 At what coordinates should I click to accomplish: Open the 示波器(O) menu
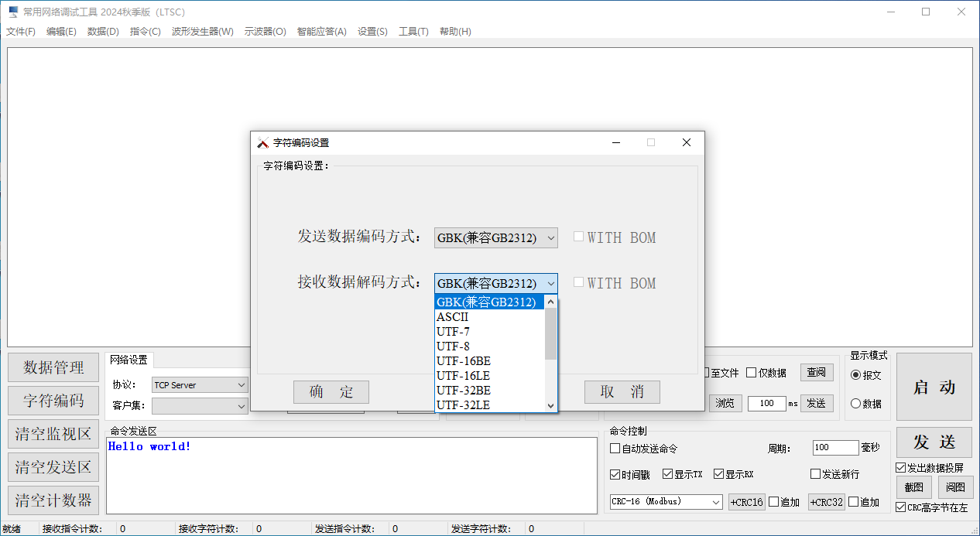265,32
